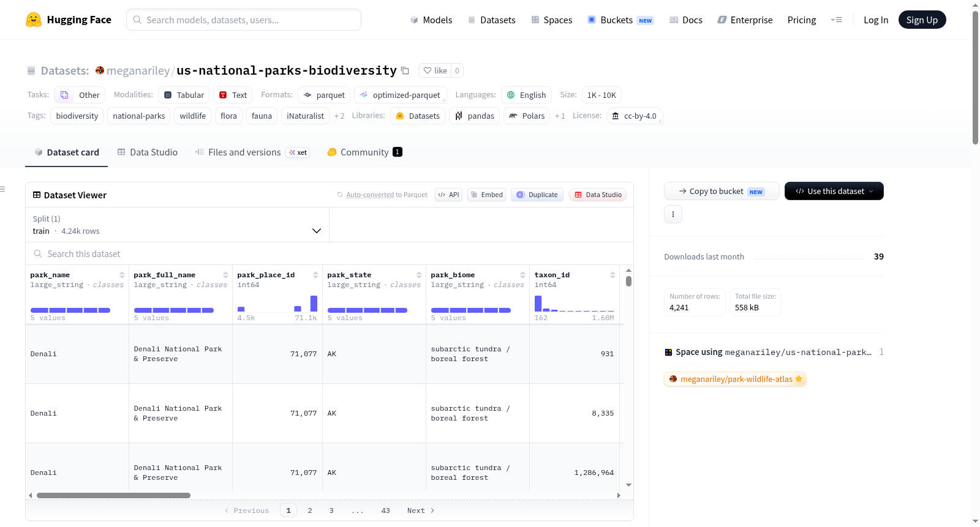
Task: Sort the park_name column
Action: coord(122,275)
